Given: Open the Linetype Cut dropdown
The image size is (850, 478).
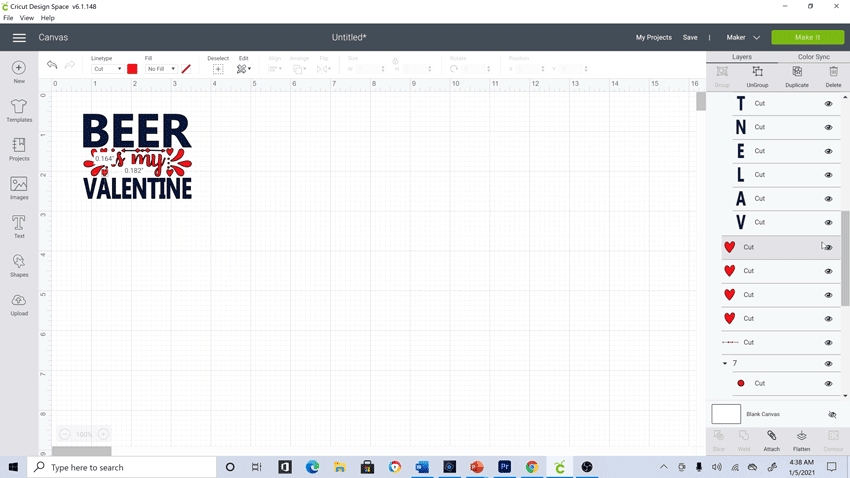Looking at the screenshot, I should 107,69.
